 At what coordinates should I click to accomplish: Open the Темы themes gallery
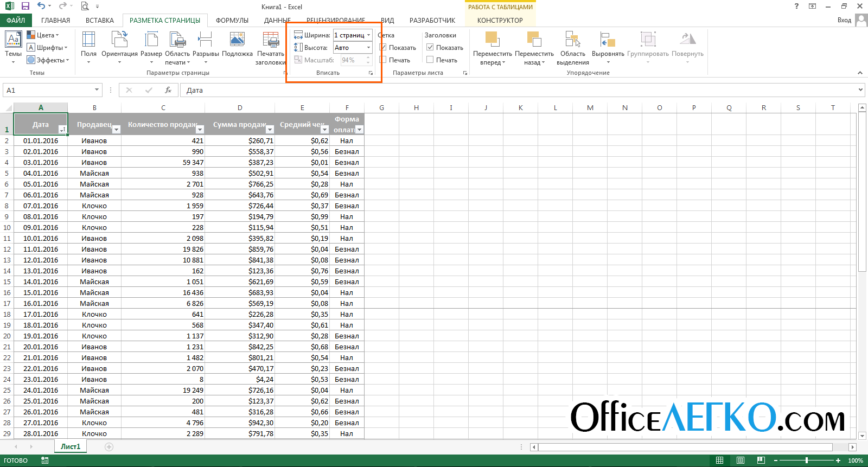[x=13, y=48]
